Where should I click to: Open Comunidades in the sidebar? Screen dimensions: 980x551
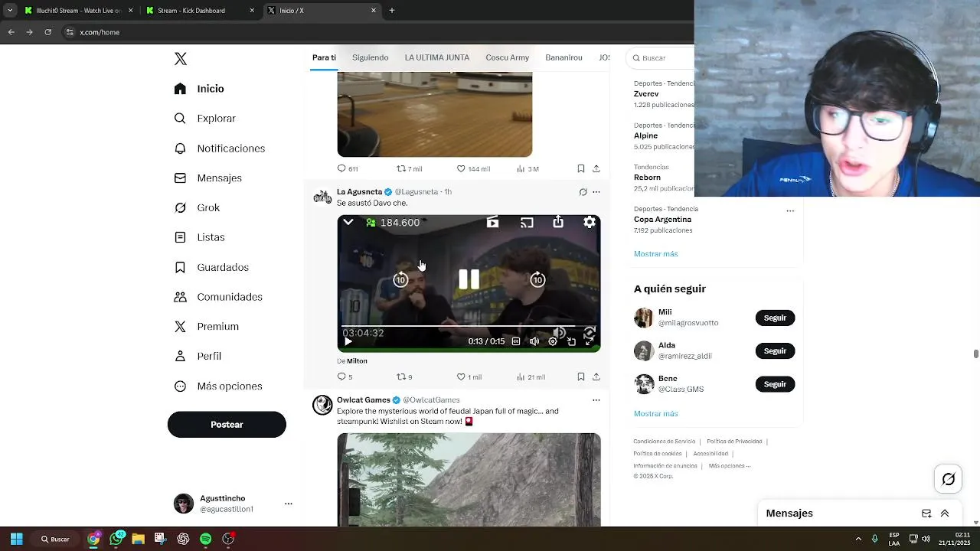[x=218, y=297]
